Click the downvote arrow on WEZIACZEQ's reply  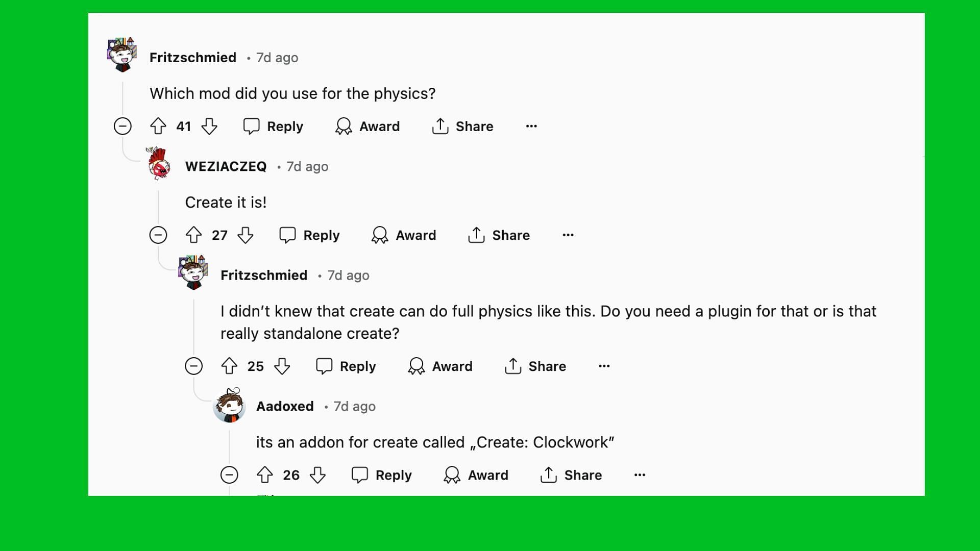[245, 235]
